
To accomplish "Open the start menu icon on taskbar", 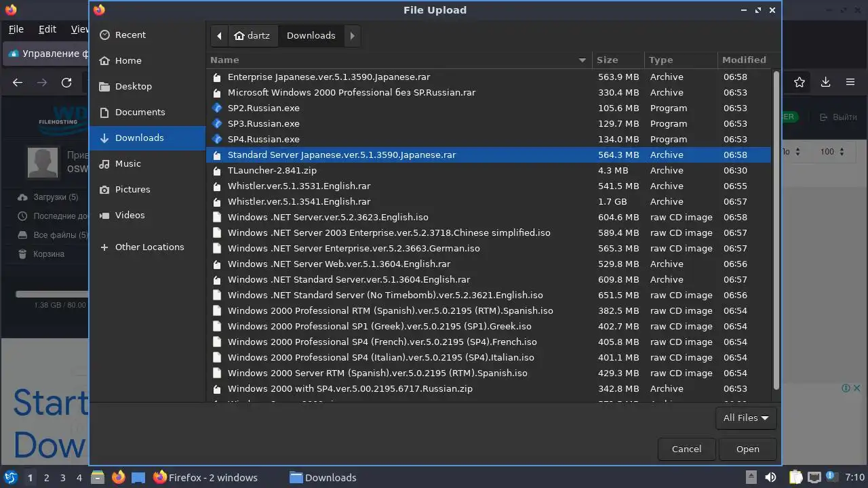I will [x=10, y=477].
